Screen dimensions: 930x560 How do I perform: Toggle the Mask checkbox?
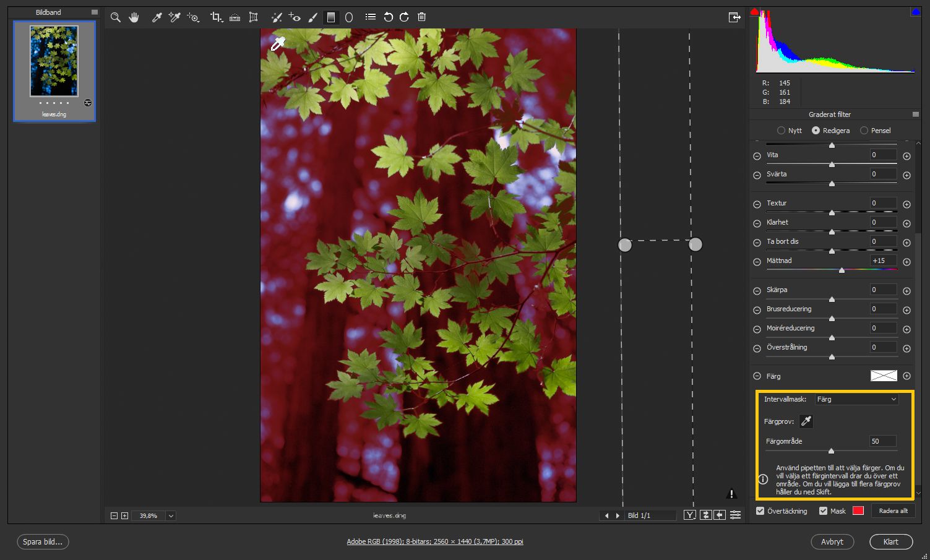(x=823, y=511)
